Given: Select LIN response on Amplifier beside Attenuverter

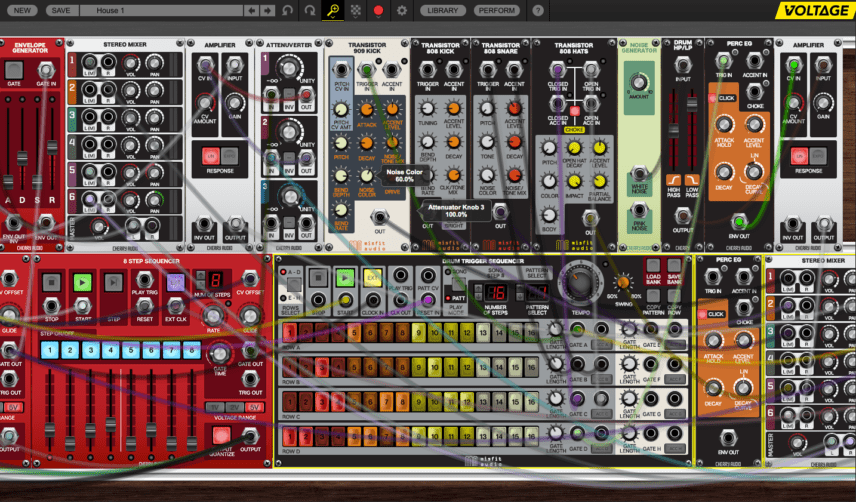Looking at the screenshot, I should pos(211,156).
